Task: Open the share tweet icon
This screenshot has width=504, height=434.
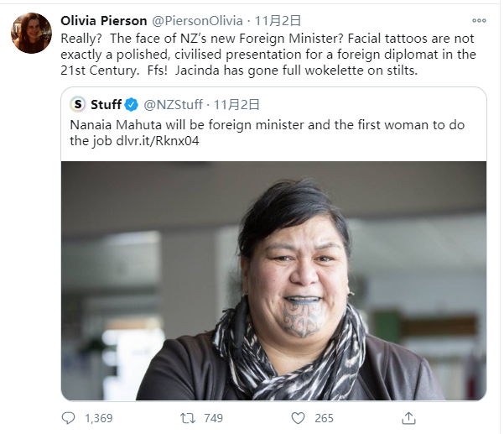Action: click(x=409, y=417)
